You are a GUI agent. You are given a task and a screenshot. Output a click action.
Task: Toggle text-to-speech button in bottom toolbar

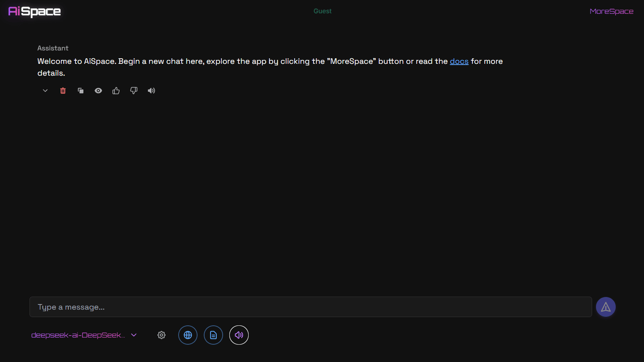239,335
